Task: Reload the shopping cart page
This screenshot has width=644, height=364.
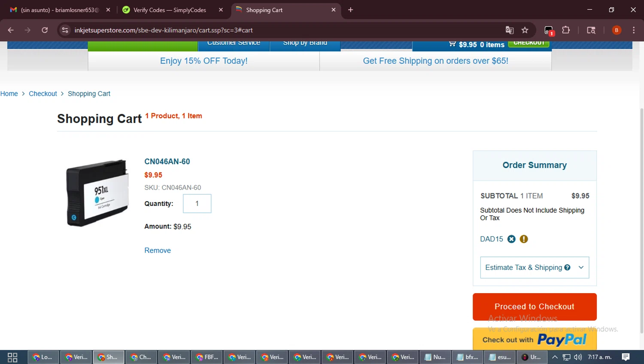Action: [x=45, y=30]
